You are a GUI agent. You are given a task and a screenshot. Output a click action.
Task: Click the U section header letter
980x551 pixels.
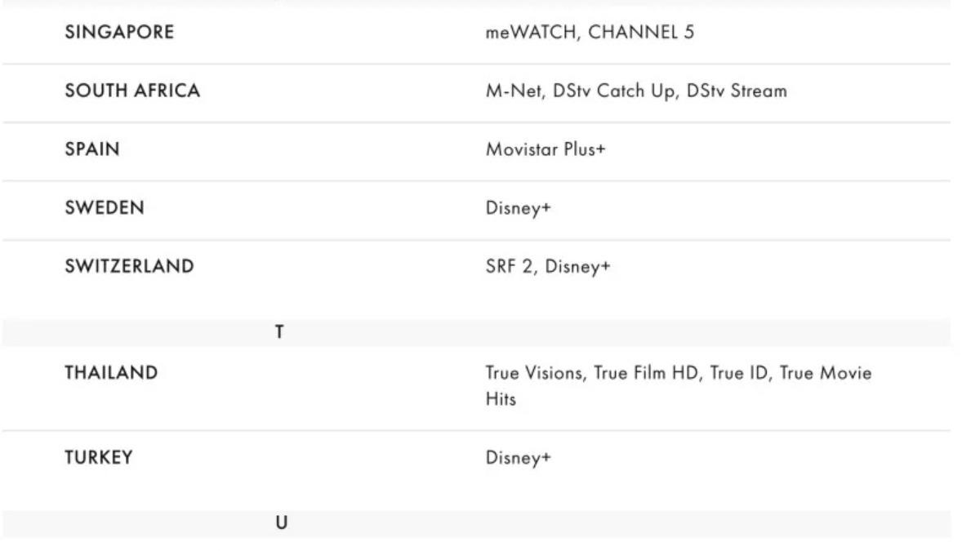[281, 523]
